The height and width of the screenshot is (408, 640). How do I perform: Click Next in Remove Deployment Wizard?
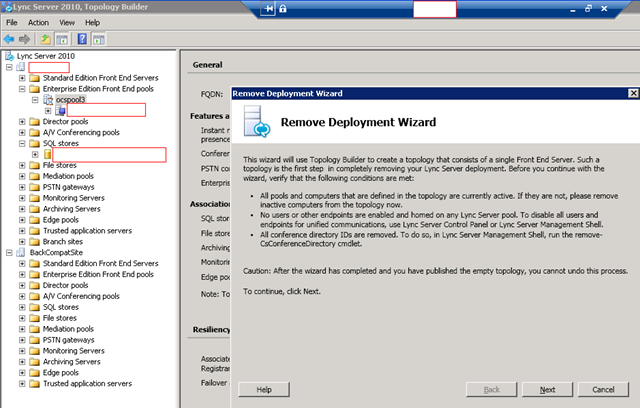547,389
